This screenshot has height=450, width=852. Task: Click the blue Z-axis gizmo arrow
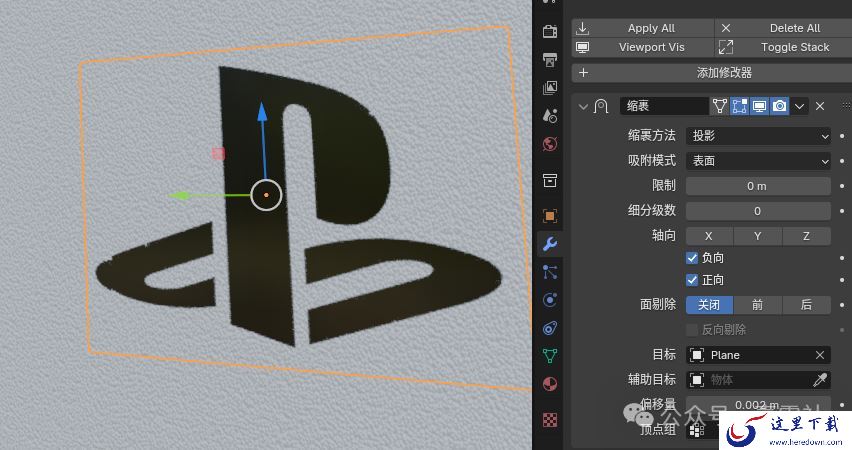click(x=262, y=112)
